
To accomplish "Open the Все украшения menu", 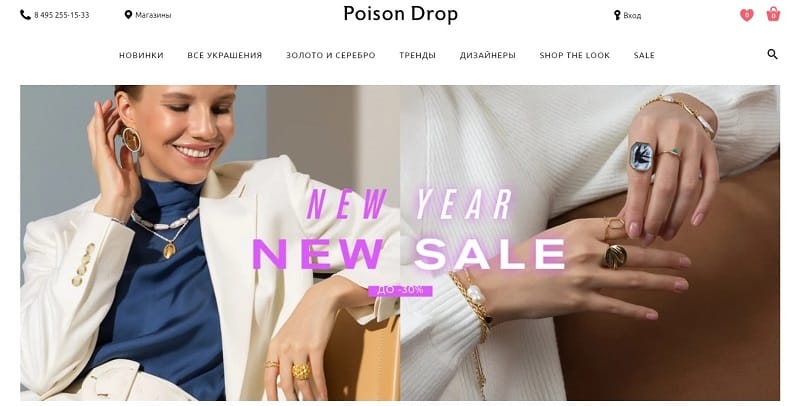I will pyautogui.click(x=224, y=55).
